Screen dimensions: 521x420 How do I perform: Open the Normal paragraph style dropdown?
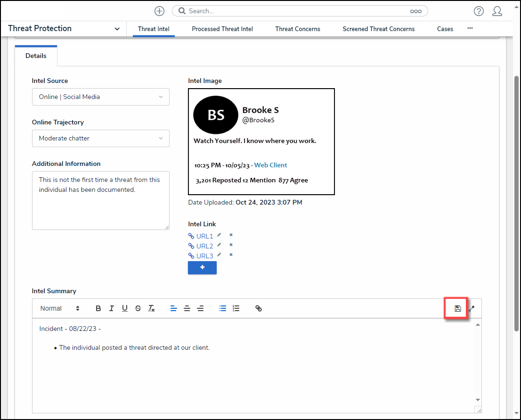(59, 308)
